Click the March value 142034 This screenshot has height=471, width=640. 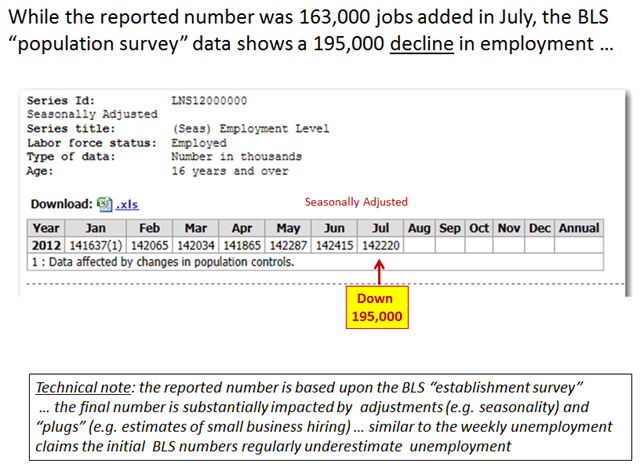(196, 245)
